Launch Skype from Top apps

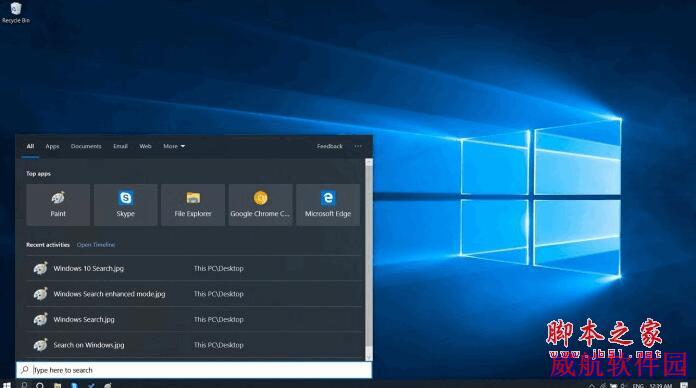point(126,205)
